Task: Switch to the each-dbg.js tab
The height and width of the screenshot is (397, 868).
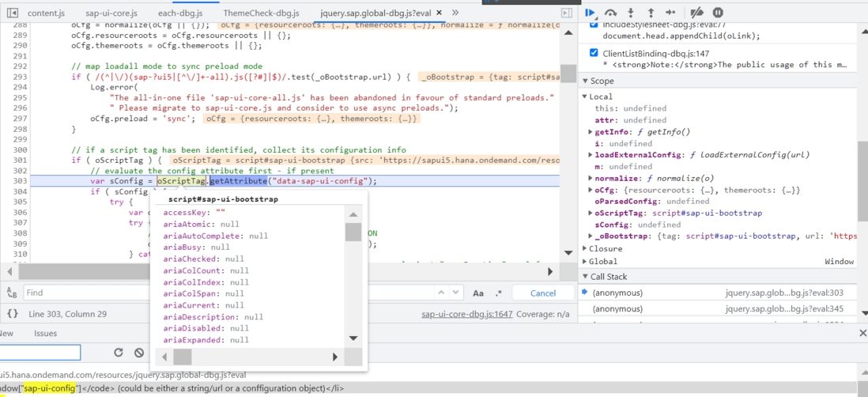Action: click(x=180, y=12)
